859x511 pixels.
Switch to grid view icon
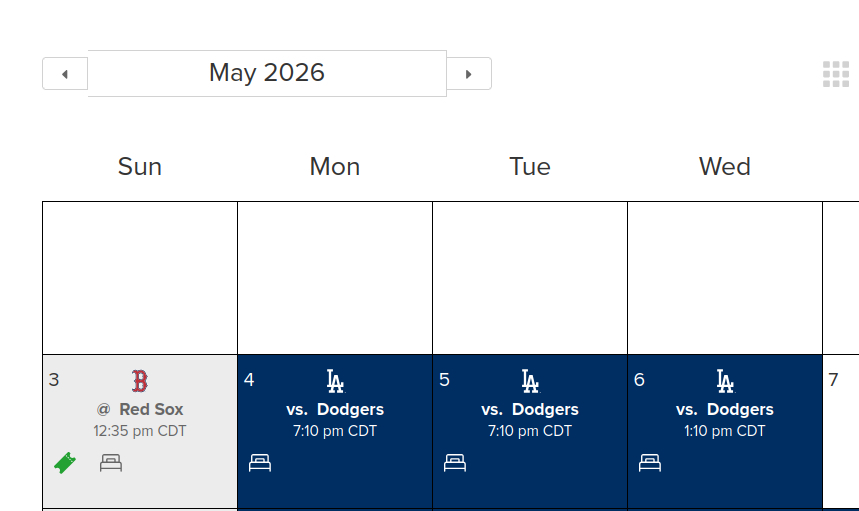pos(836,74)
